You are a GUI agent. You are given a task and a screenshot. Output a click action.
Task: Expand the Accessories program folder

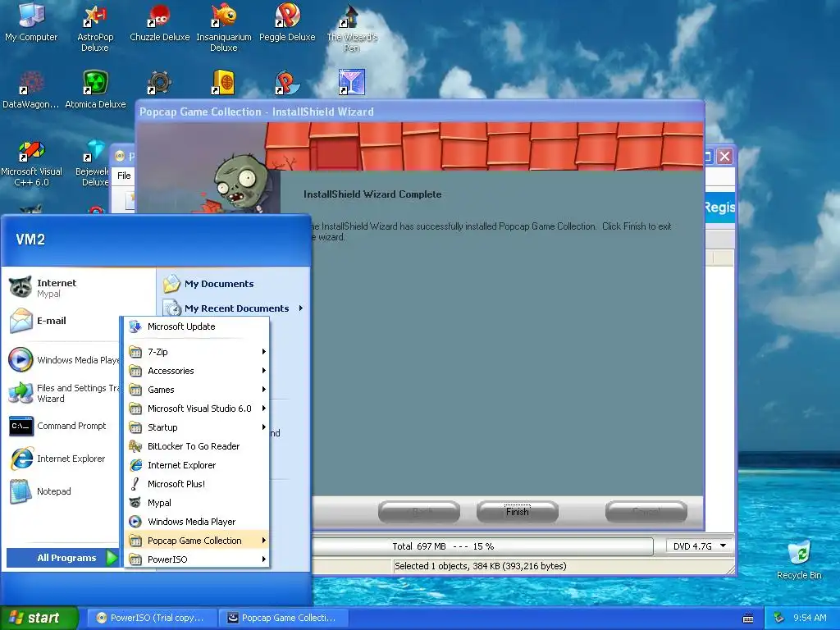[197, 371]
